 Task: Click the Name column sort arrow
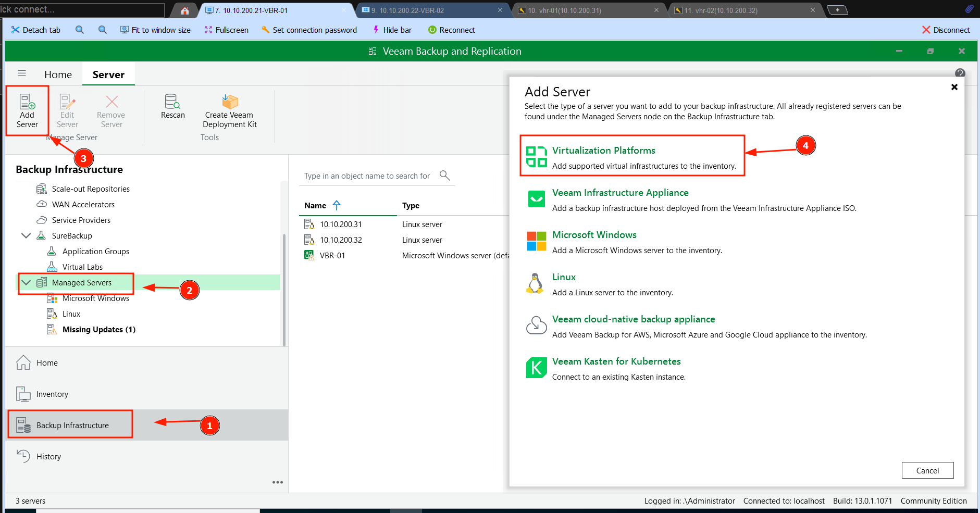click(337, 205)
